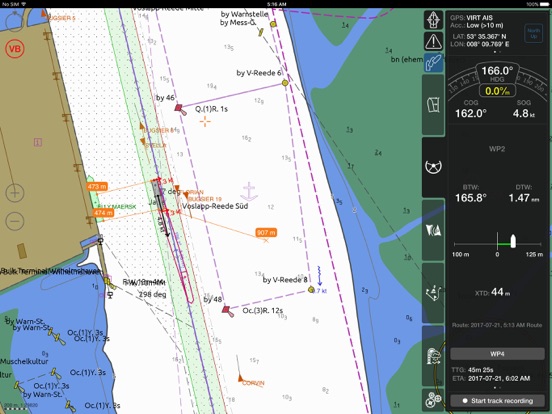The width and height of the screenshot is (552, 414).
Task: Open the warning triangle alerts icon
Action: [x=433, y=42]
